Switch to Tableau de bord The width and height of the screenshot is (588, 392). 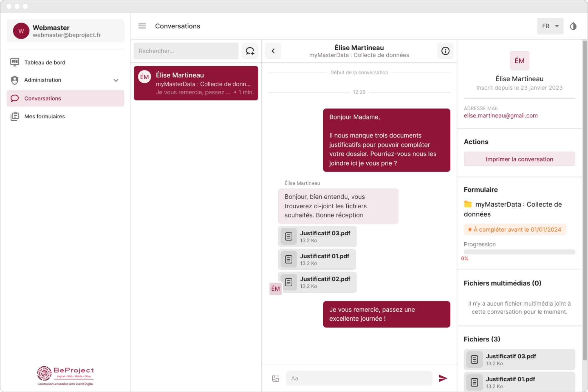[45, 62]
